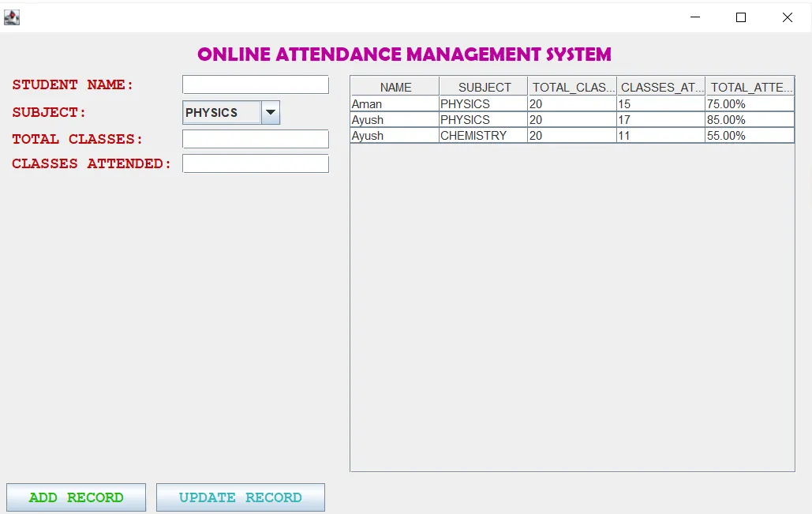Select Ayush's CHEMISTRY record row
The height and width of the screenshot is (514, 812).
473,135
